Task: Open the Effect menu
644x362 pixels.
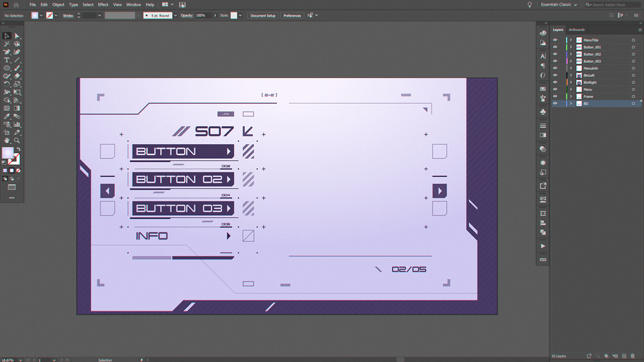Action: (x=103, y=4)
